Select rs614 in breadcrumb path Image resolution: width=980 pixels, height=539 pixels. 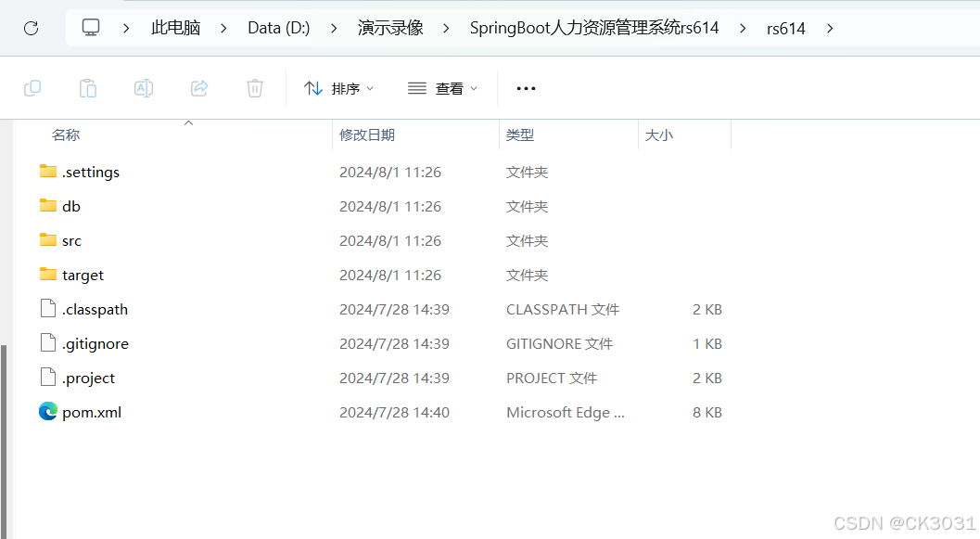pos(785,29)
